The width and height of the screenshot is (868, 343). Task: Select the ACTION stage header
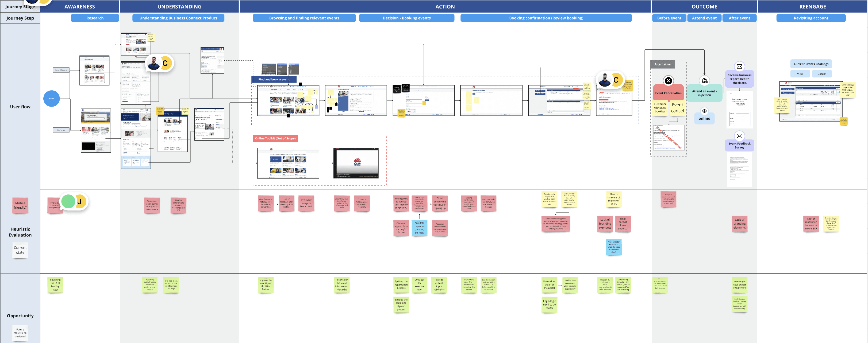tap(445, 6)
